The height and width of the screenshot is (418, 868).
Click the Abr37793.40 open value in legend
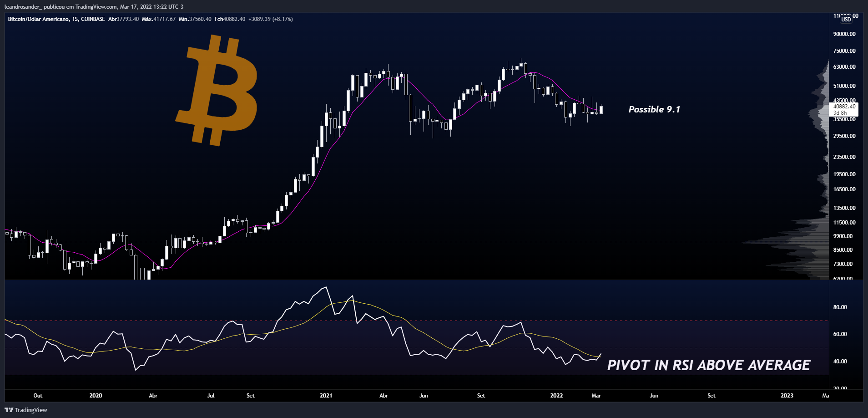tap(124, 19)
